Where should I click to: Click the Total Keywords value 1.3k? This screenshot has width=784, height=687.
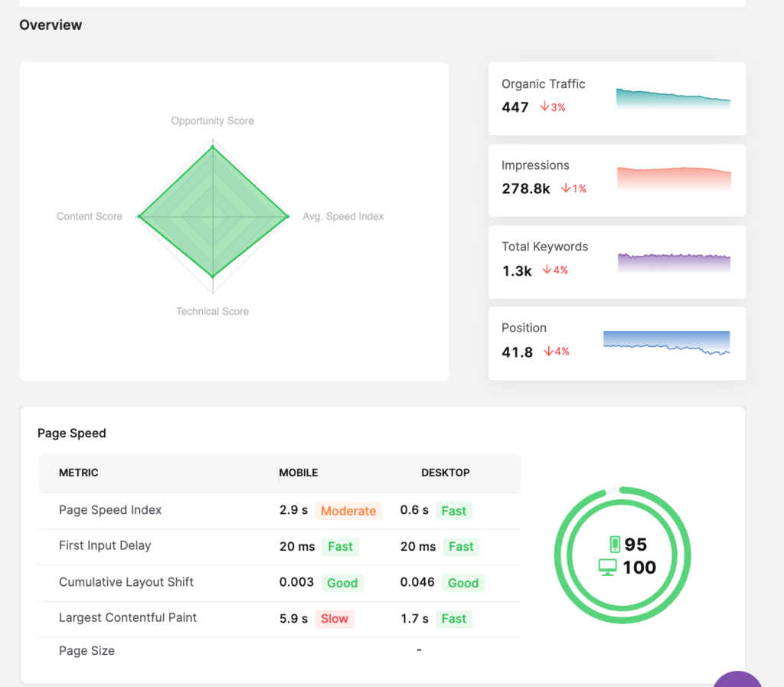pos(517,270)
